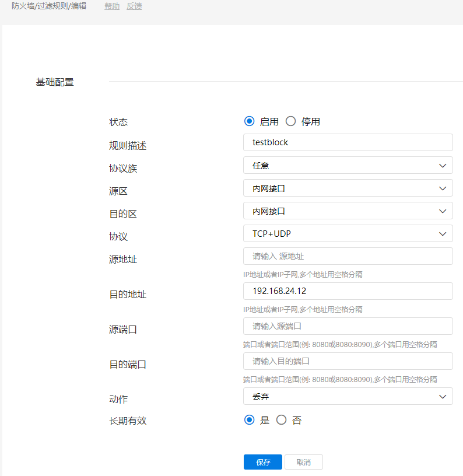Click the 取消 button
This screenshot has width=463, height=476.
[303, 462]
